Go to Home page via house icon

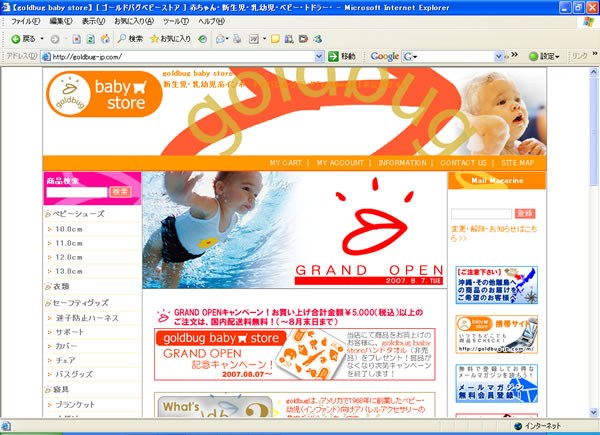click(x=105, y=39)
